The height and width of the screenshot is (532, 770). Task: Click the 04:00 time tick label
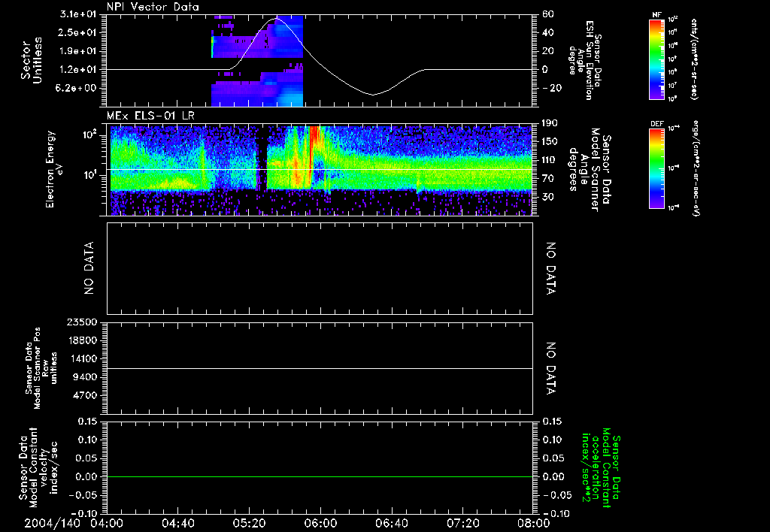coord(107,523)
